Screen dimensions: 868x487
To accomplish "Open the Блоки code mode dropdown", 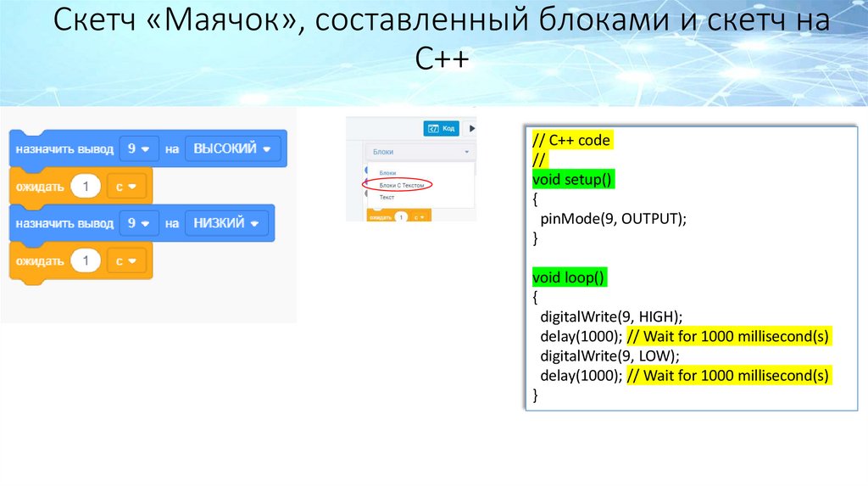I will [x=420, y=152].
